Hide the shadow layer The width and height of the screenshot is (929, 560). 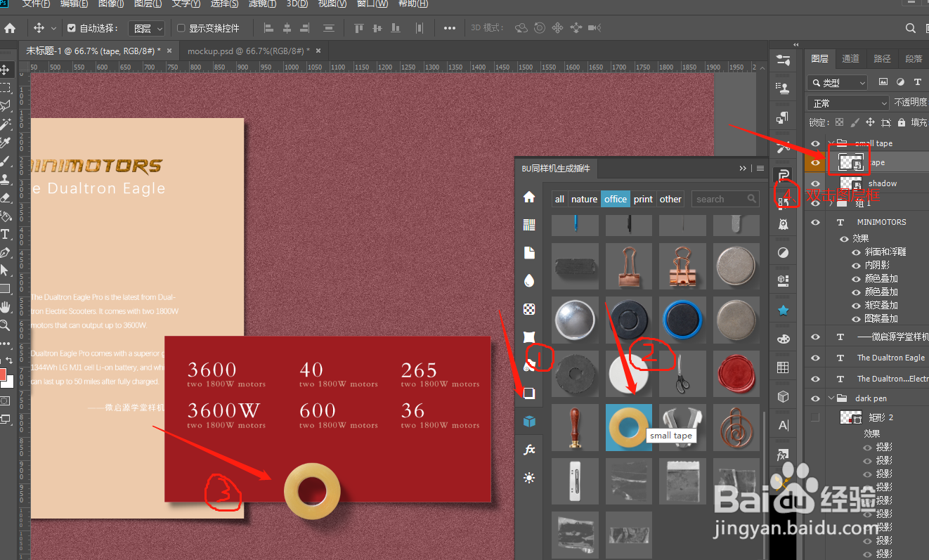coord(815,183)
